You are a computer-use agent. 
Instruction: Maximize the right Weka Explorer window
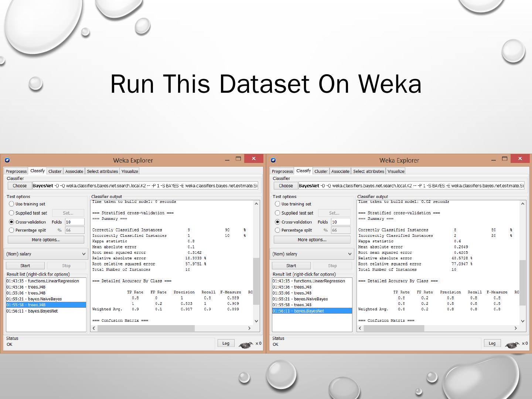[x=505, y=159]
